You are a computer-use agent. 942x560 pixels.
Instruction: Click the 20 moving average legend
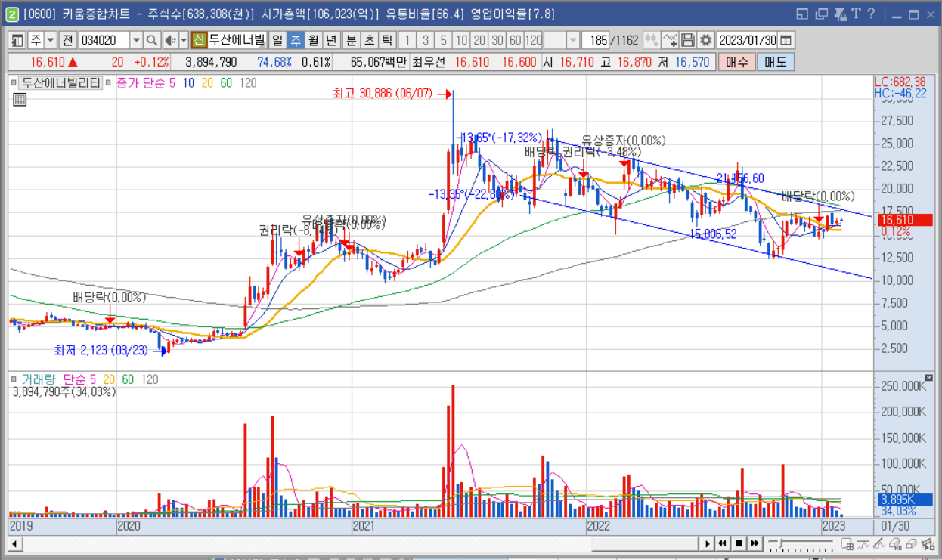point(207,83)
